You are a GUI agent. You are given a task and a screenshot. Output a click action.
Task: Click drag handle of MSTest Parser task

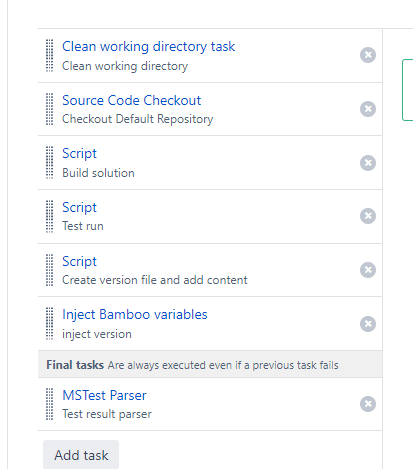point(49,404)
